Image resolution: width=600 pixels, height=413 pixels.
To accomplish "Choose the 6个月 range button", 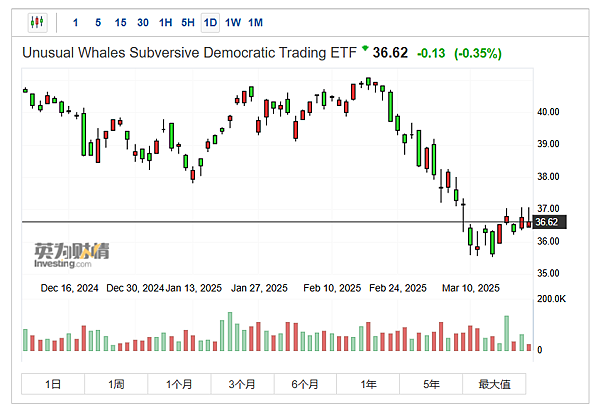I will [x=305, y=384].
